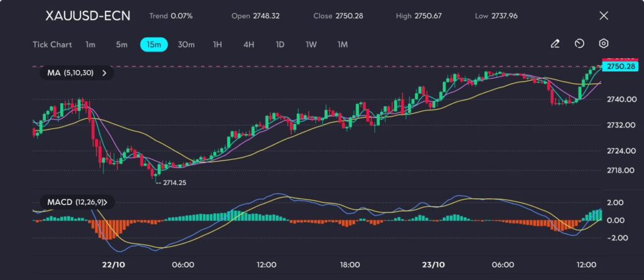The width and height of the screenshot is (644, 280).
Task: Select the 1m timeframe
Action: pos(91,45)
